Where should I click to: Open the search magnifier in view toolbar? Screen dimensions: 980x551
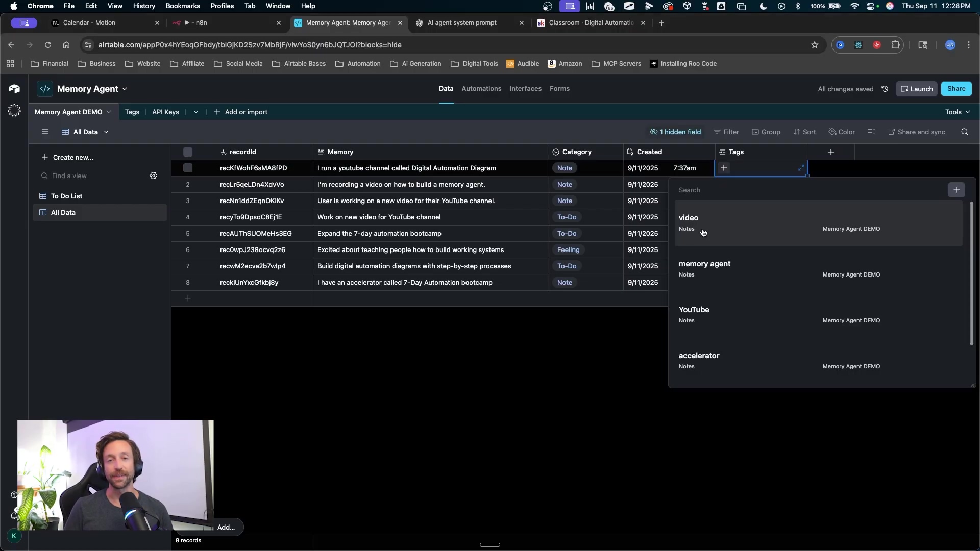tap(964, 132)
